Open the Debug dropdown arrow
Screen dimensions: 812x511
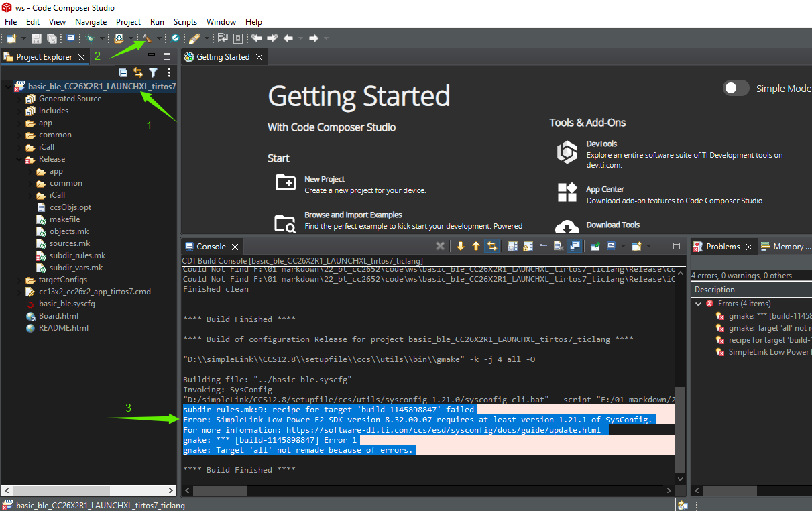tap(102, 38)
